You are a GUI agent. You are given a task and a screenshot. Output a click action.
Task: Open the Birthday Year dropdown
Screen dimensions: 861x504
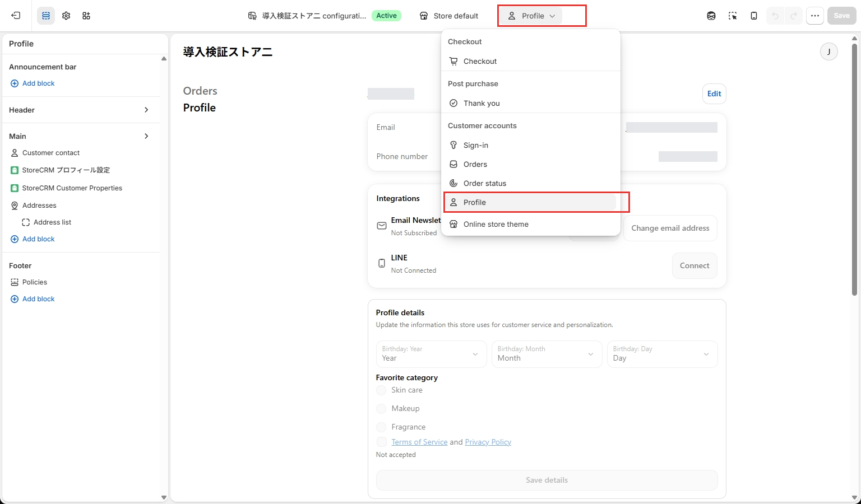point(431,354)
